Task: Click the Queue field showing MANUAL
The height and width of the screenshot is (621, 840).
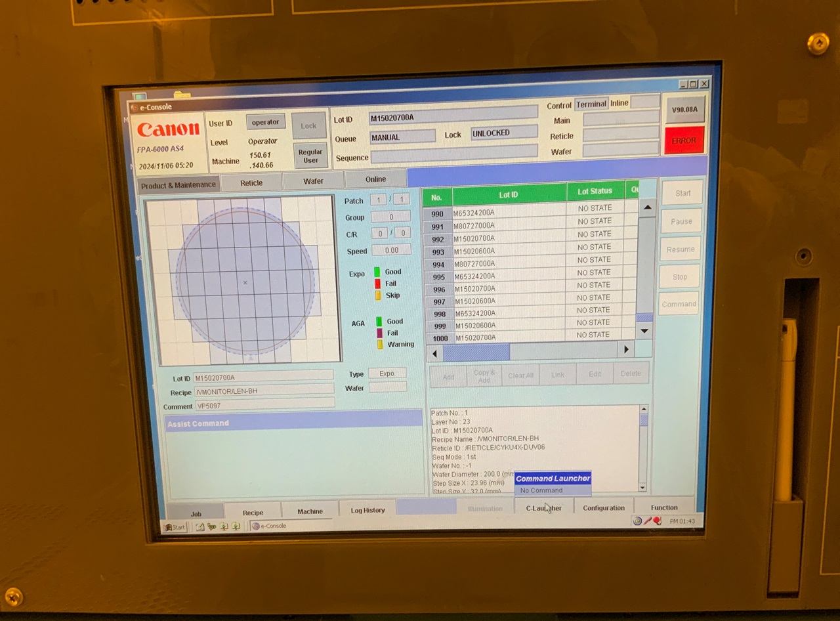Action: (403, 137)
